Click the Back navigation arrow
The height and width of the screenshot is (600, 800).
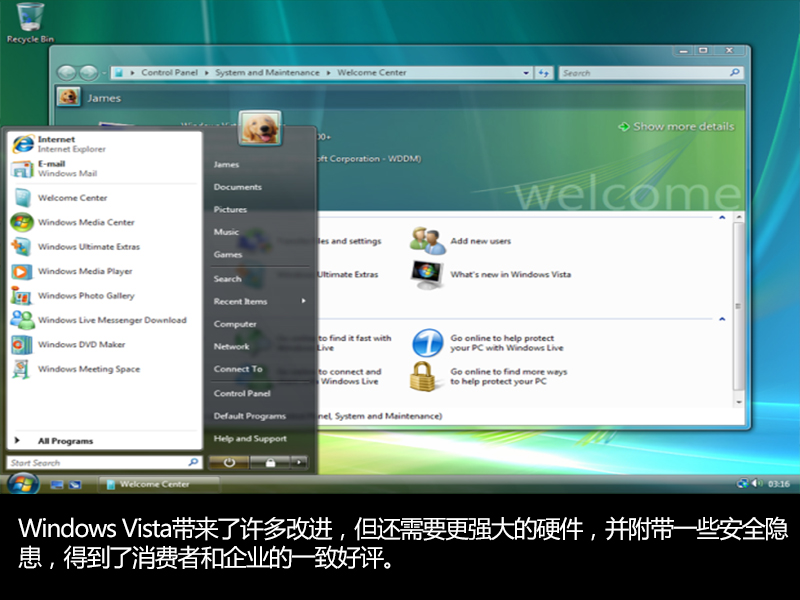(66, 73)
